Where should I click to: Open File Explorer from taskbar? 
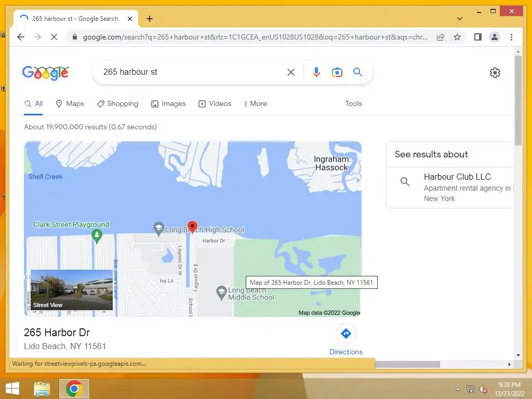42,389
